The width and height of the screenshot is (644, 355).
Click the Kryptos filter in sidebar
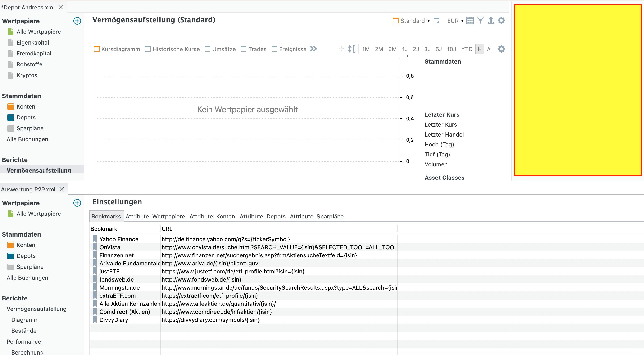pyautogui.click(x=27, y=75)
